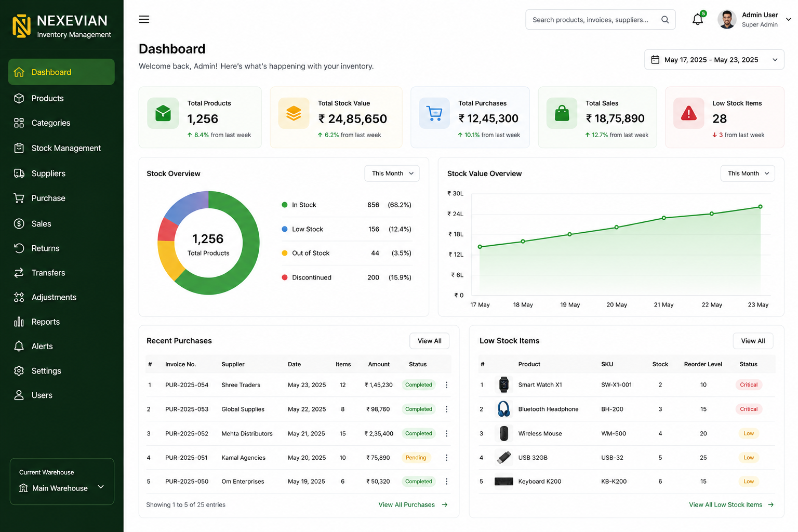Viewport: 798px width, 532px height.
Task: Open the Reports sidebar item
Action: pos(61,322)
